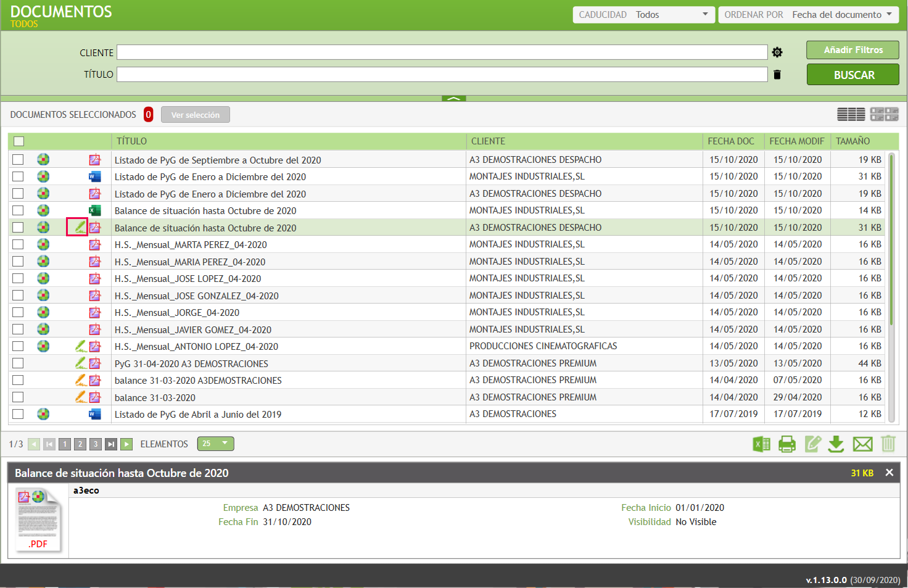Open the CADUCIDAD Todos dropdown
Viewport: 908px width, 588px height.
click(643, 15)
